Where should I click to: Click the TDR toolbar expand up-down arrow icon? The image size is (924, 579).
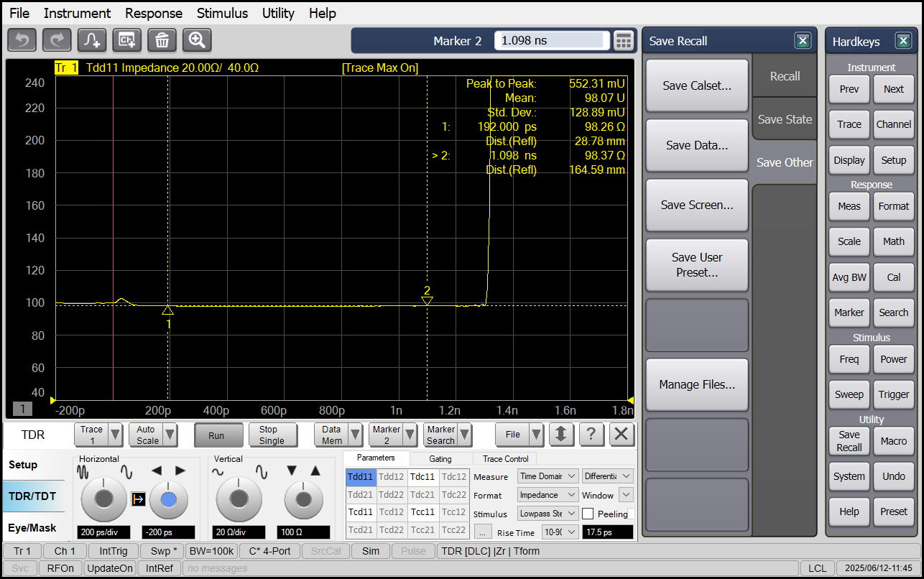coord(561,434)
